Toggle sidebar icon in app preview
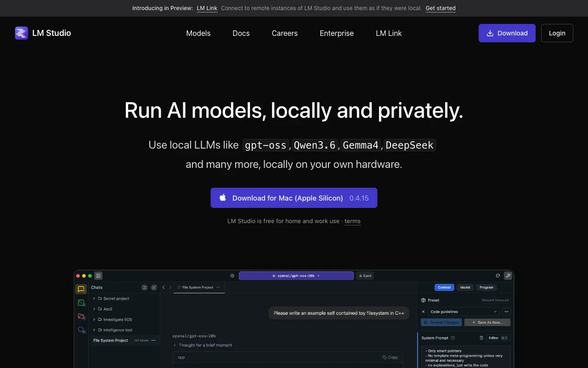 point(98,276)
